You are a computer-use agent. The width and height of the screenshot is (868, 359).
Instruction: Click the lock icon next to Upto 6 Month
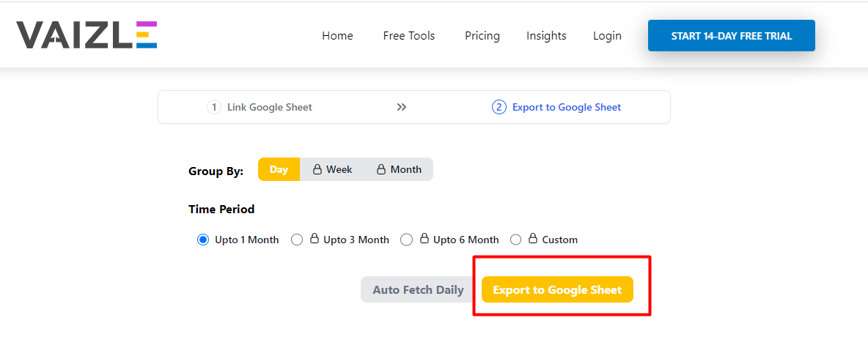tap(424, 239)
